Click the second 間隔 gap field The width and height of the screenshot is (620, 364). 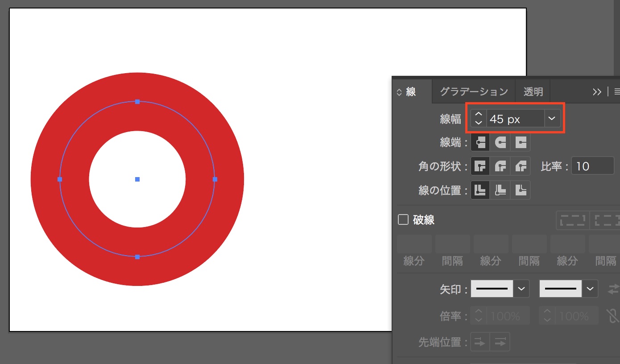click(529, 244)
